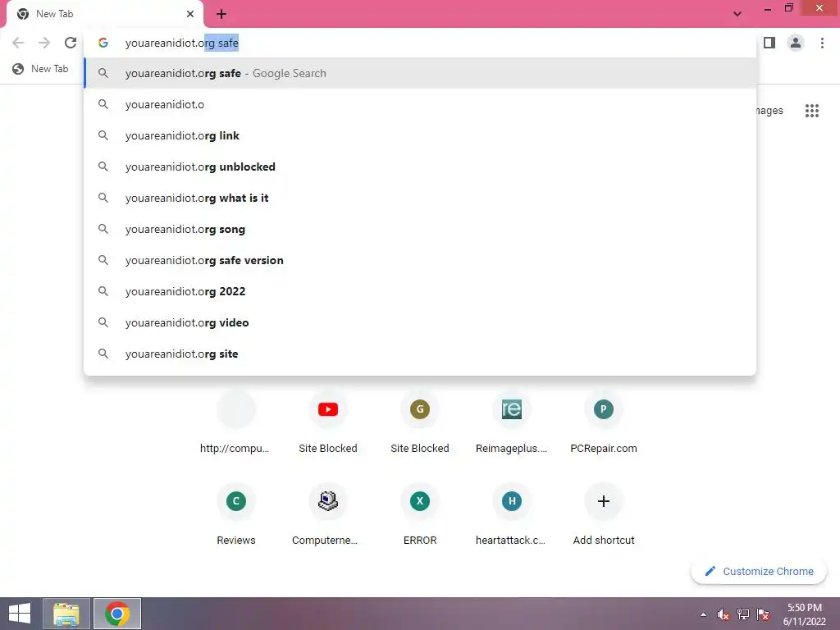The image size is (840, 630).
Task: Open the New Tab bookmark in bookmarks bar
Action: [41, 69]
